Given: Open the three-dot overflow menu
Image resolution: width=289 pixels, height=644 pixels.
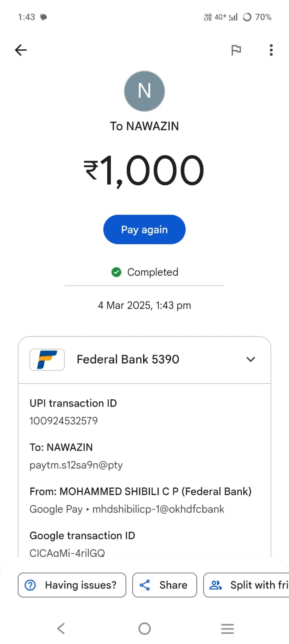Looking at the screenshot, I should tap(271, 50).
